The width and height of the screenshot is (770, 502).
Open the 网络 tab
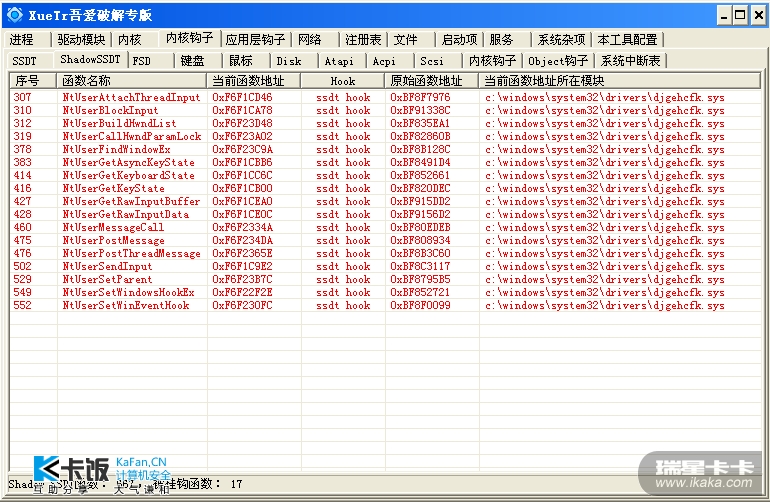310,39
